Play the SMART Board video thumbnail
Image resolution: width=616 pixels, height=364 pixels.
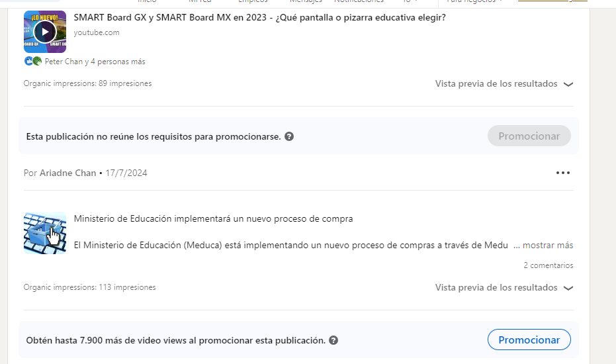(45, 32)
